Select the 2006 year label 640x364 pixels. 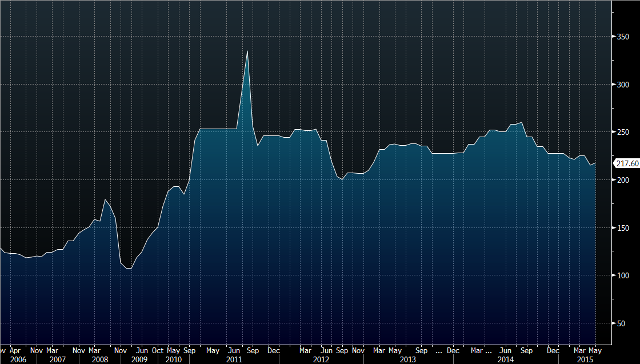18,359
